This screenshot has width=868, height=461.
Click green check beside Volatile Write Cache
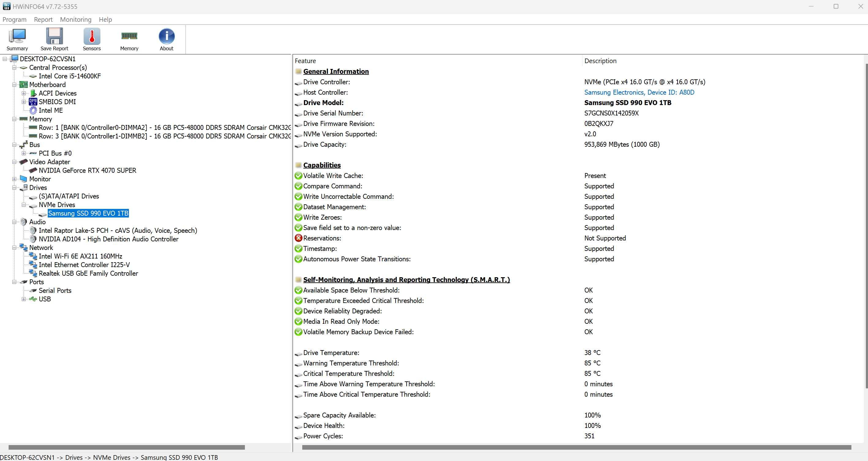coord(298,176)
